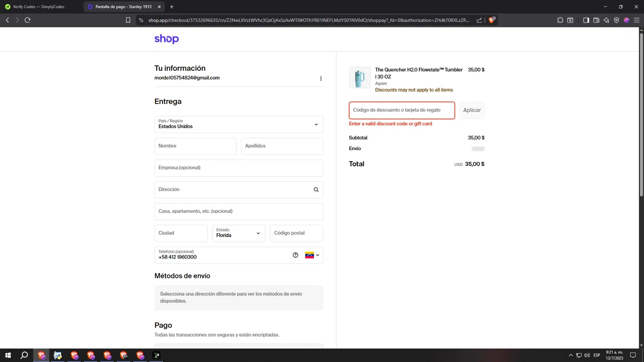Open the volume control in system tray
644x362 pixels.
click(x=587, y=355)
